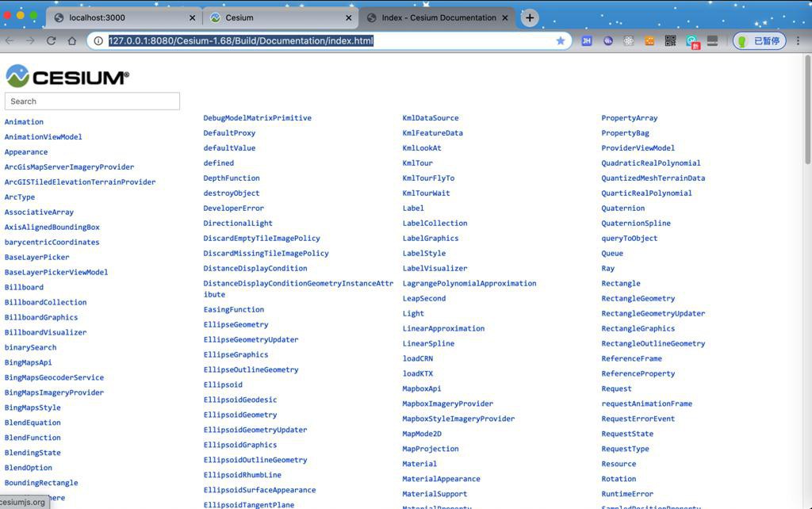
Task: Close the Index - Cesium Documentation tab
Action: (505, 17)
